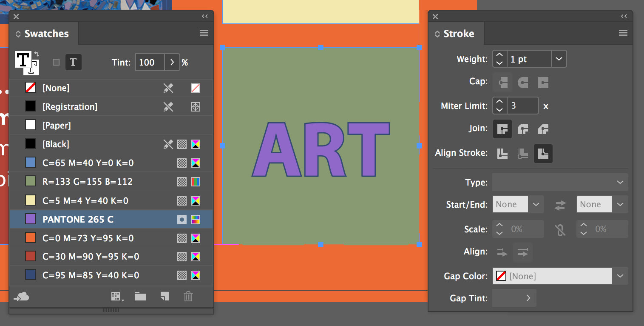Open the Swatches panel menu
The image size is (644, 326).
click(x=204, y=34)
